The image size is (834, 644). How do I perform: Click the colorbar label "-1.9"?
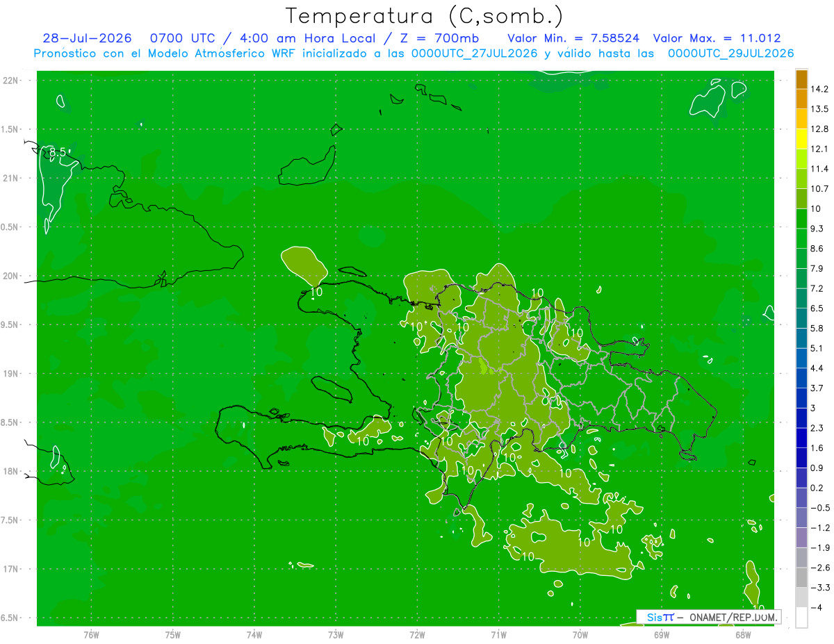tap(819, 548)
